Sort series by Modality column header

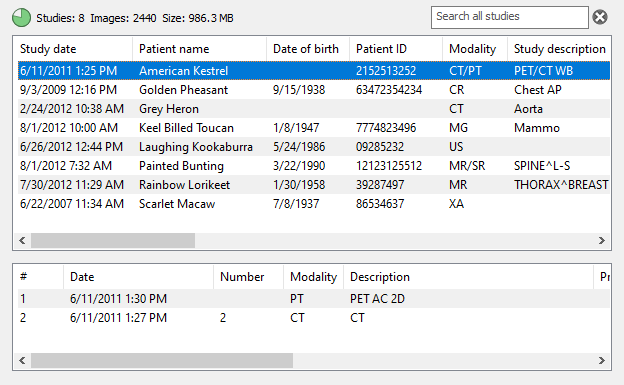(314, 277)
